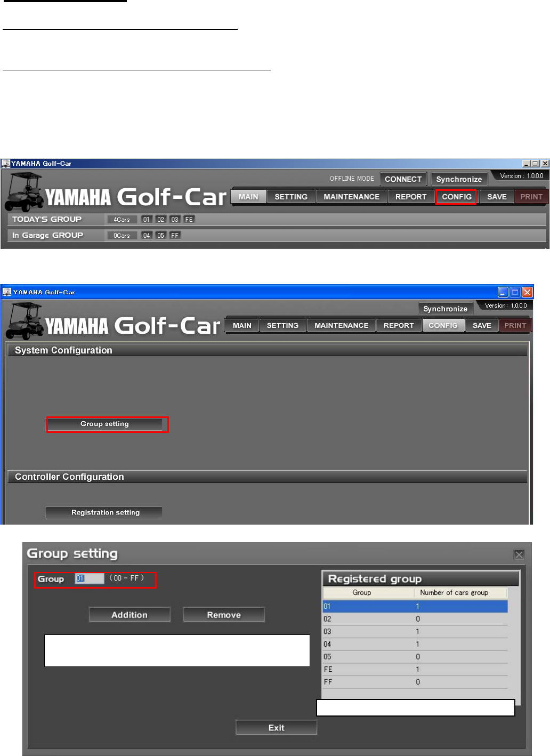This screenshot has width=550, height=756.
Task: Select car 01 in TODAY'S GROUP
Action: (x=147, y=220)
